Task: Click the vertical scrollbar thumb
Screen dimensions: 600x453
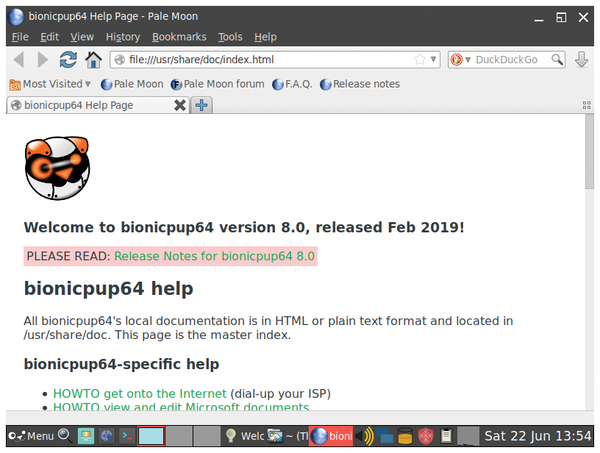Action: click(589, 151)
